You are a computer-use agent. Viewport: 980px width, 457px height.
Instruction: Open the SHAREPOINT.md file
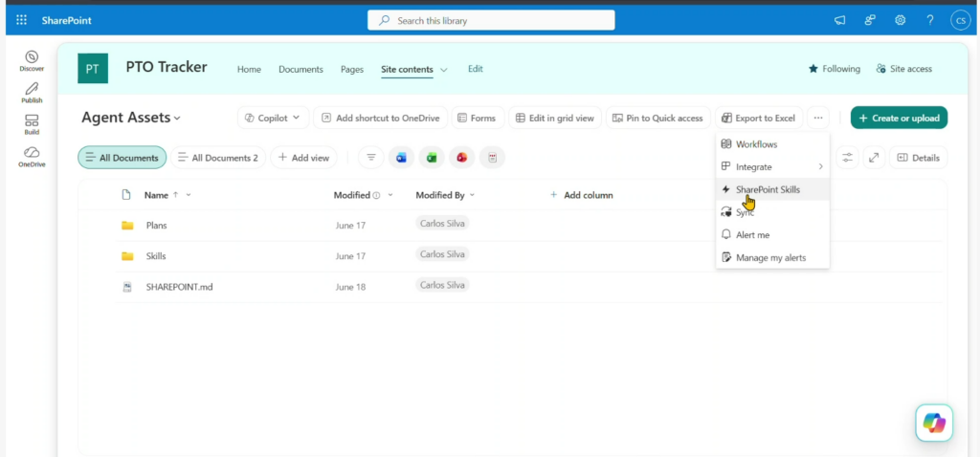(179, 287)
